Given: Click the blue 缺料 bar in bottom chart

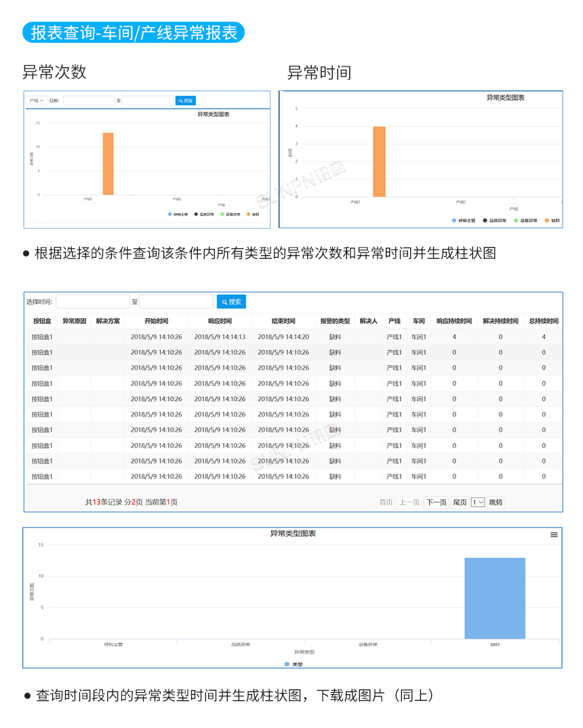Looking at the screenshot, I should [495, 598].
